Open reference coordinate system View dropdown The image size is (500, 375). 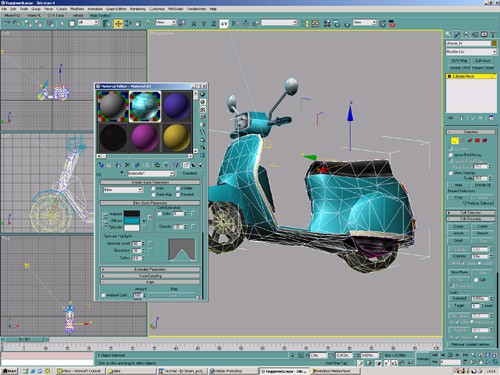pyautogui.click(x=166, y=22)
